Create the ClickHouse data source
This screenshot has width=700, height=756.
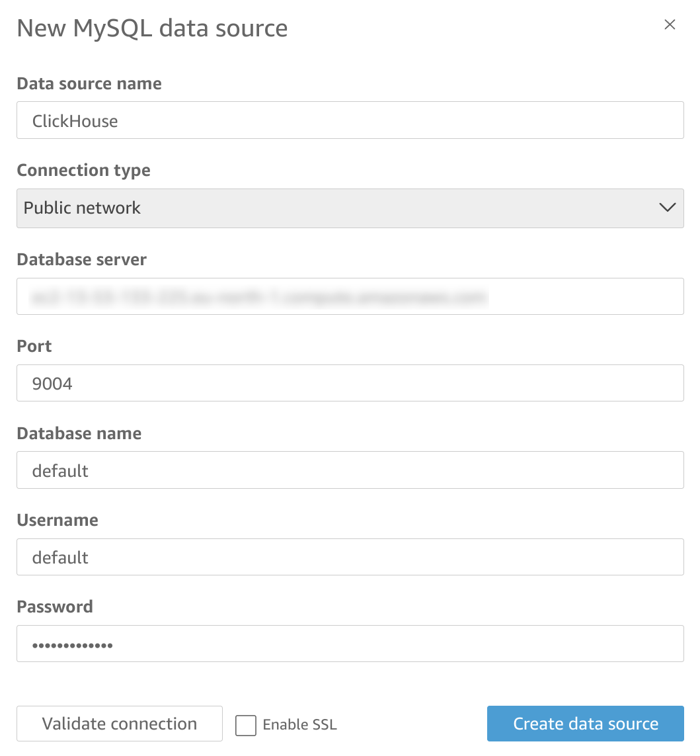click(x=585, y=724)
